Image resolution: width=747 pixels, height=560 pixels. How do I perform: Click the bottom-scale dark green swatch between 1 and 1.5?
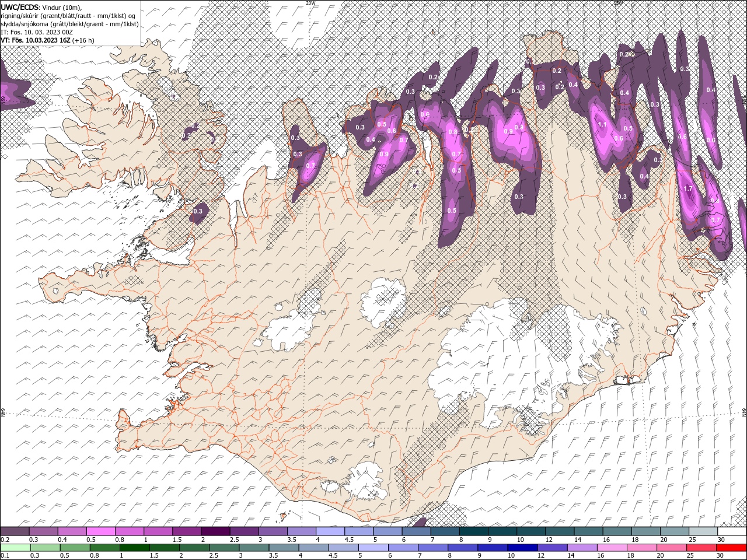click(135, 547)
